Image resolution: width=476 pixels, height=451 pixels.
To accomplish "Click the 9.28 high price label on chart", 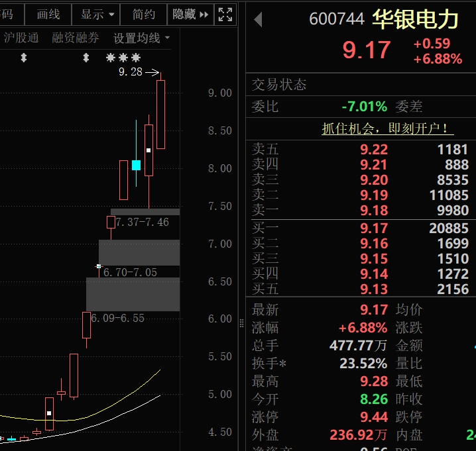I will (131, 72).
